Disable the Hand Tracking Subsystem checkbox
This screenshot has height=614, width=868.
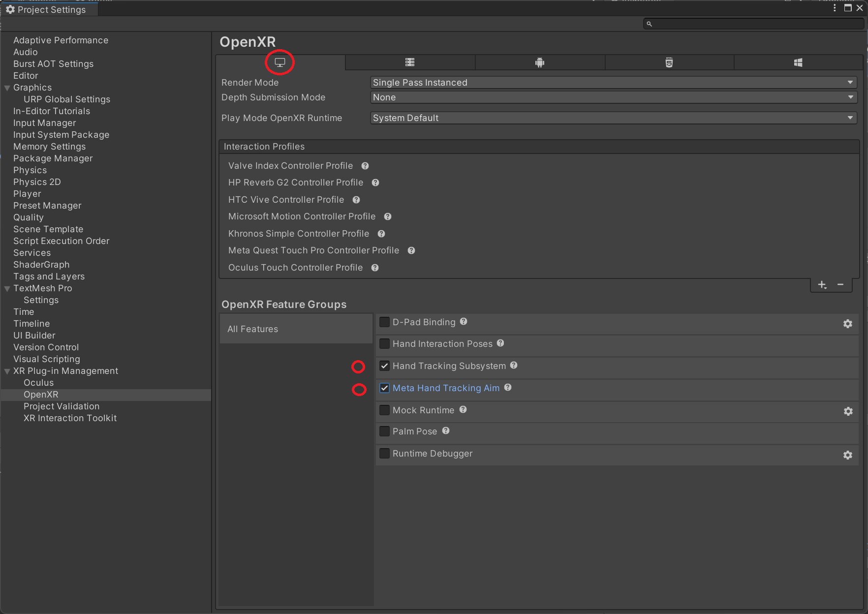385,366
